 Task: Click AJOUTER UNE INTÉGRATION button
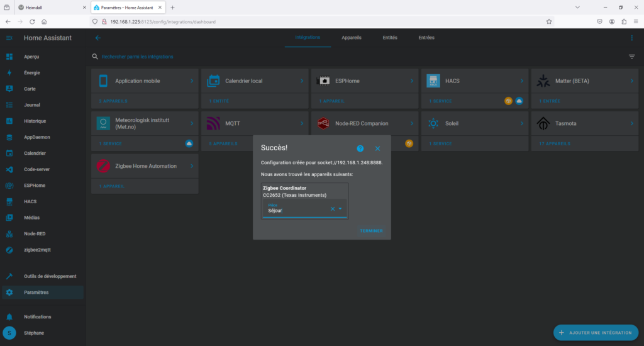596,333
